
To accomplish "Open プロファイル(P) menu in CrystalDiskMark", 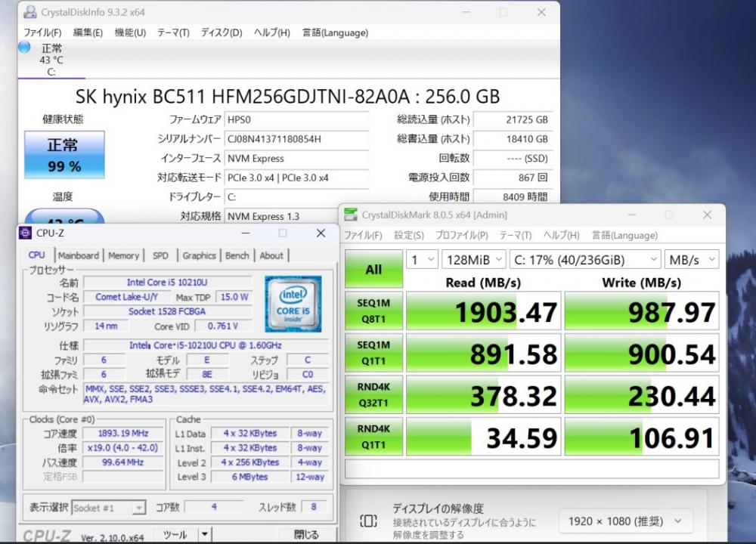I will pos(461,235).
